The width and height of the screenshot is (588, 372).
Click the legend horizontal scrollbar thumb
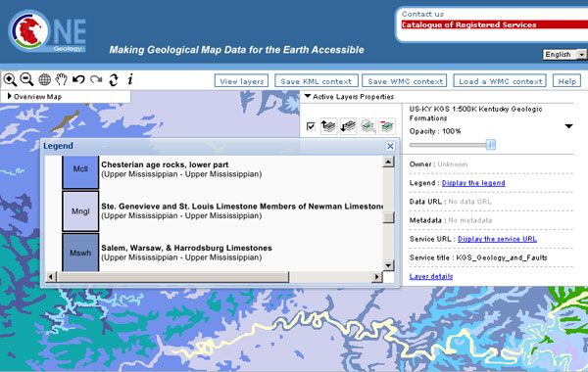coord(172,277)
